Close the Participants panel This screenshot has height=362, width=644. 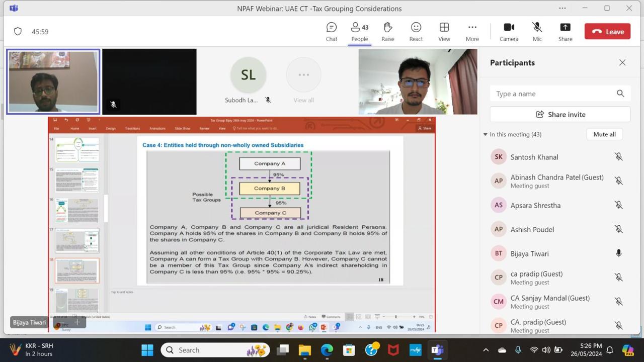622,62
